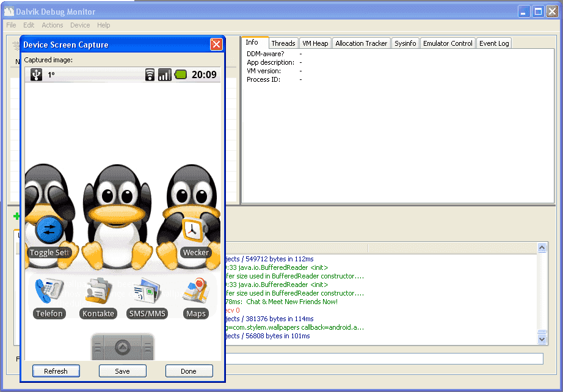The image size is (563, 392).
Task: Switch to the Sysinfo tab
Action: tap(405, 43)
